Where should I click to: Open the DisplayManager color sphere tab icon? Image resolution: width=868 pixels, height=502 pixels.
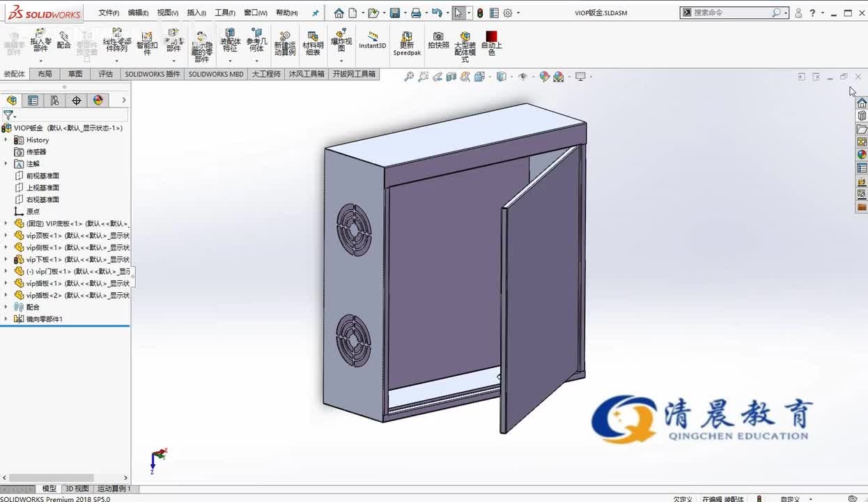pos(98,100)
